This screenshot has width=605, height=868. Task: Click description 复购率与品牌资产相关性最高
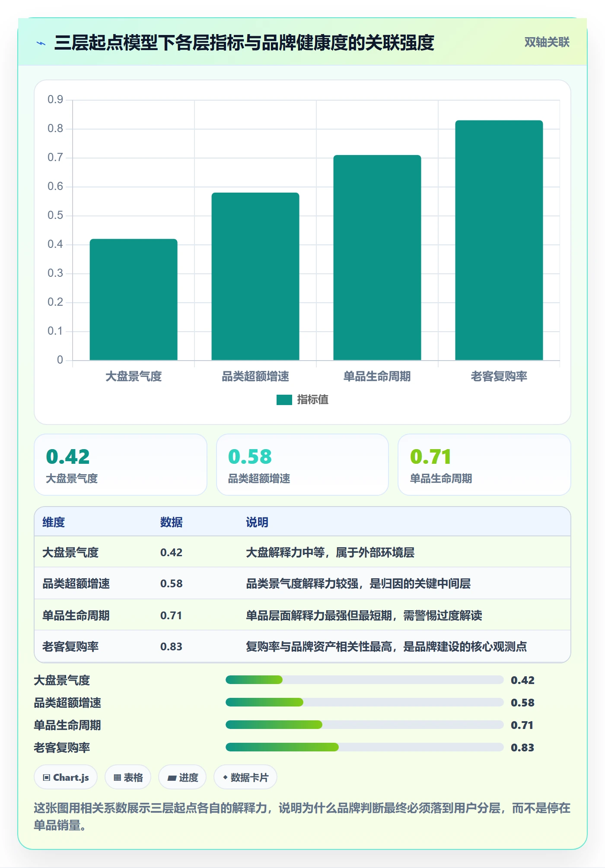pos(319,646)
